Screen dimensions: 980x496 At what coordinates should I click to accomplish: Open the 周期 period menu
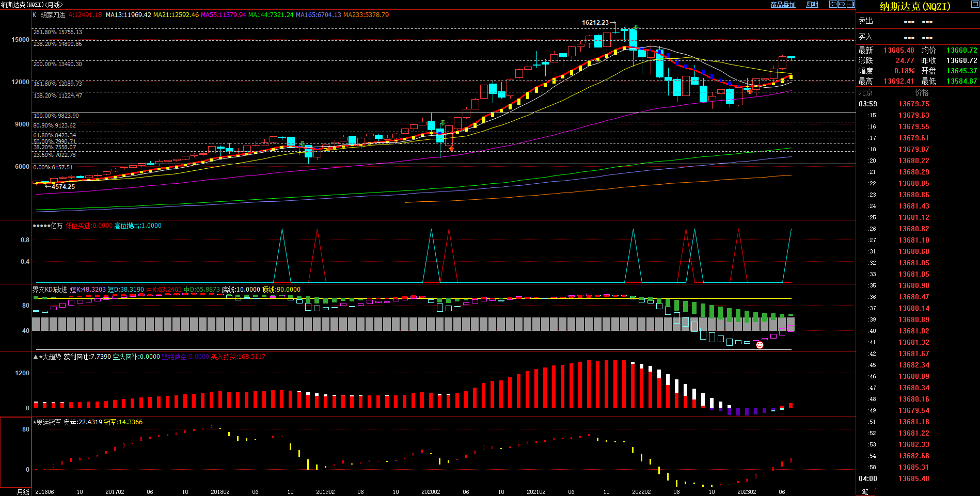point(812,5)
